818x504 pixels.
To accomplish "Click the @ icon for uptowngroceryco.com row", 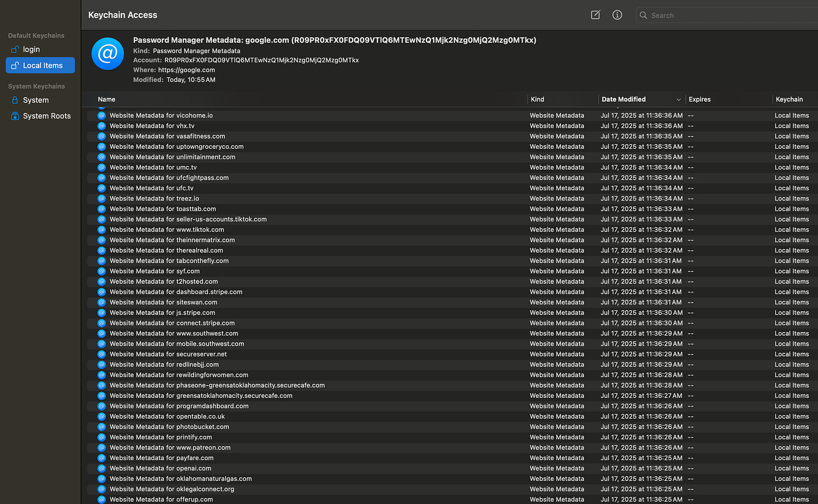I will click(x=102, y=147).
